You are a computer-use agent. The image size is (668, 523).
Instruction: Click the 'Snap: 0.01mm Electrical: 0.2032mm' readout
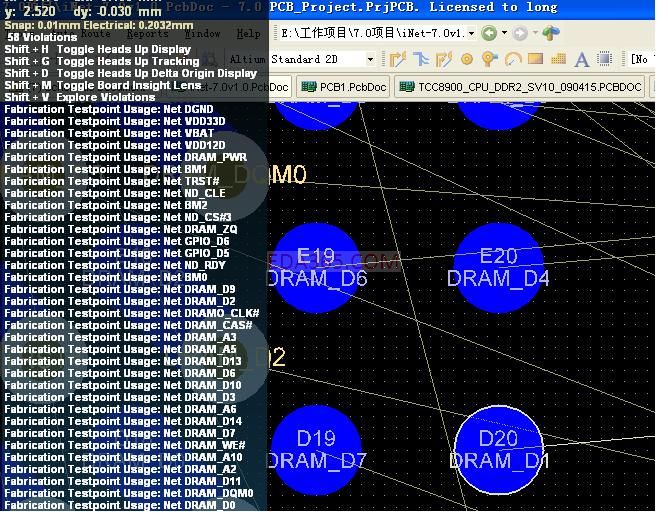click(x=99, y=25)
